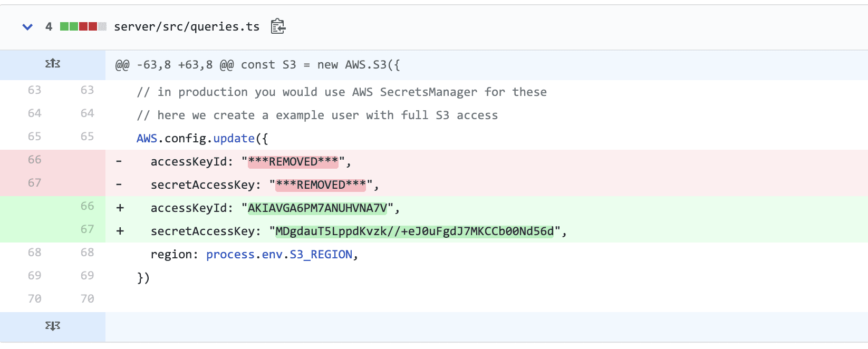Click the diffstat colored blocks indicator
The image size is (868, 349).
point(83,26)
